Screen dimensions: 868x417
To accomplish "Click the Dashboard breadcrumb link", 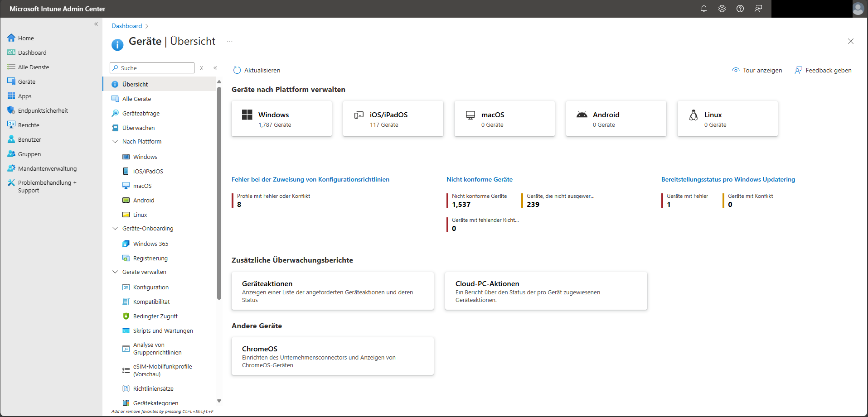I will (x=126, y=26).
